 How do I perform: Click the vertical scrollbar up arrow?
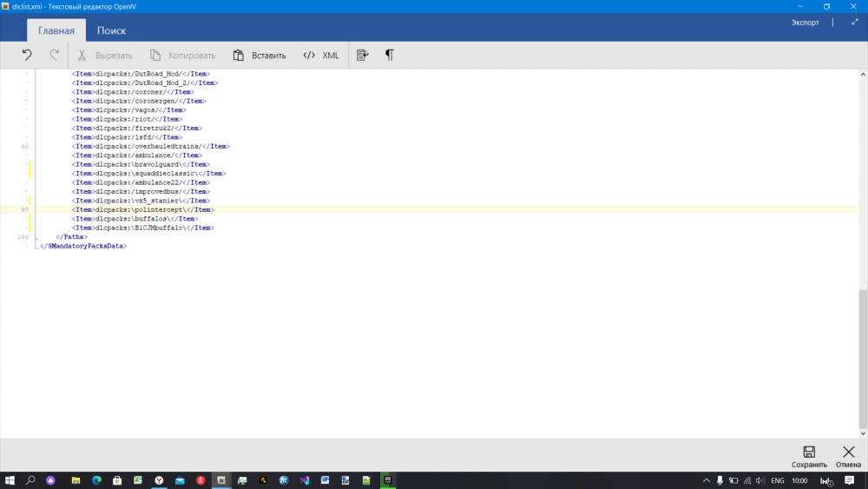863,74
